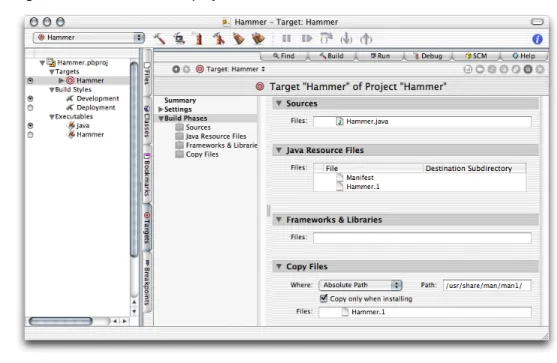
Task: Click the Hammer.pbproj project icon
Action: (x=52, y=63)
